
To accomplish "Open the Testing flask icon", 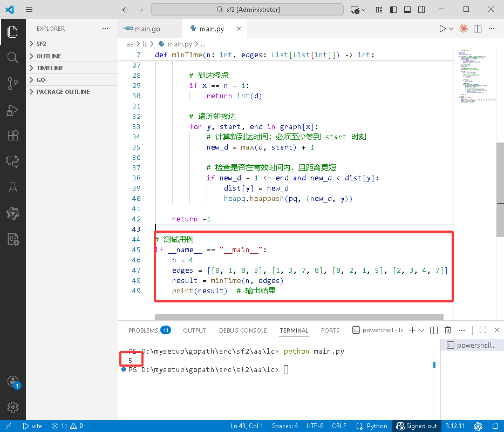I will click(x=12, y=187).
